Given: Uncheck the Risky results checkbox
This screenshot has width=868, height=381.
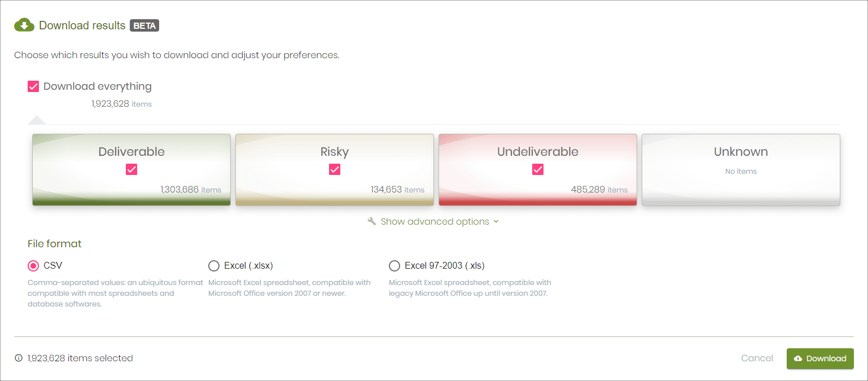Looking at the screenshot, I should tap(334, 169).
